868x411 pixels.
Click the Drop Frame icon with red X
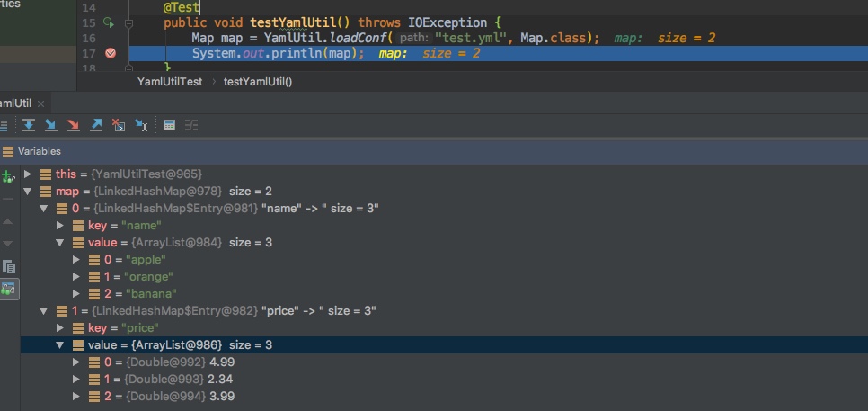[x=118, y=125]
